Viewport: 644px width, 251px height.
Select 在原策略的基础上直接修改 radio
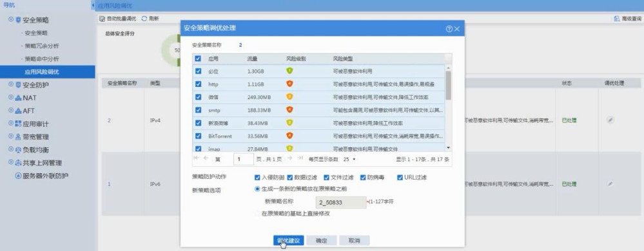tap(257, 214)
